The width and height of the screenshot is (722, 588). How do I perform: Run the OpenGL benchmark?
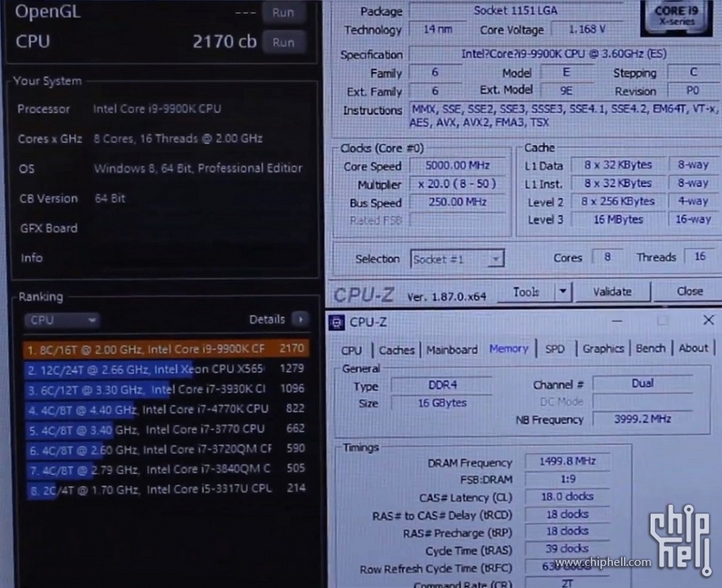point(283,13)
